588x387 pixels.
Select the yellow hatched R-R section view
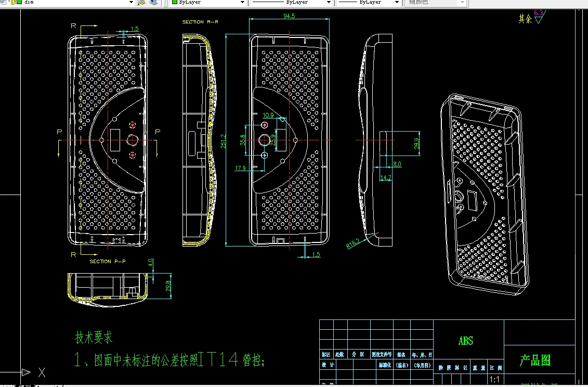pos(200,140)
